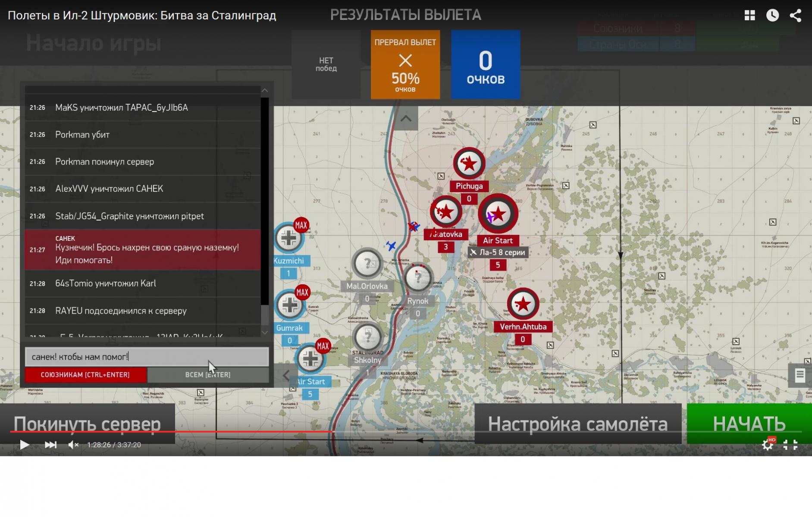Select the Soviet Air Start icon
Screen dimensions: 812x517
[498, 214]
